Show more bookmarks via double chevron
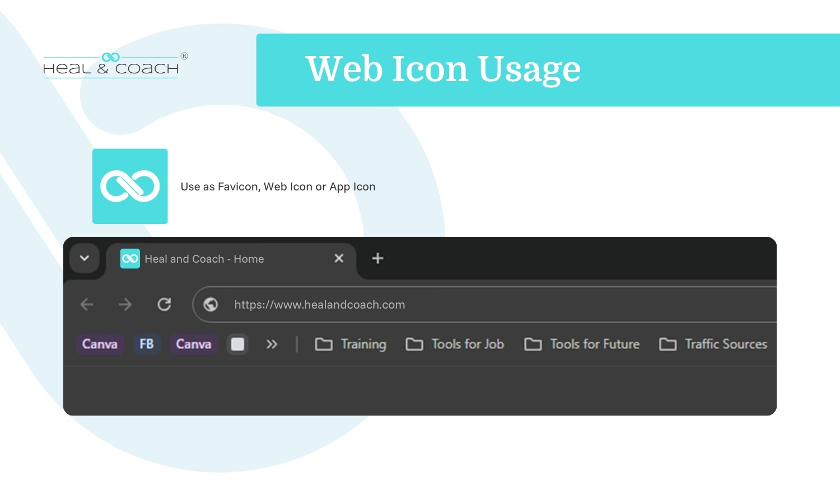 272,344
